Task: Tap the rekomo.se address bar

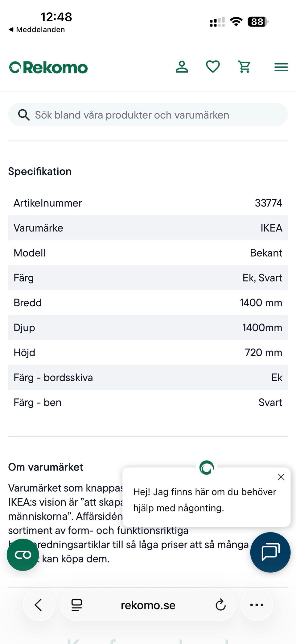Action: (148, 605)
